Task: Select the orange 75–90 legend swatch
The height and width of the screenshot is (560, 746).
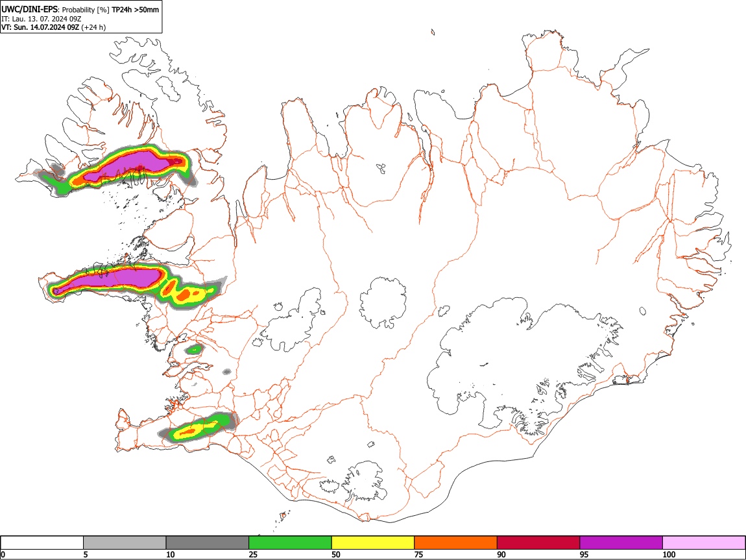Action: [456, 543]
